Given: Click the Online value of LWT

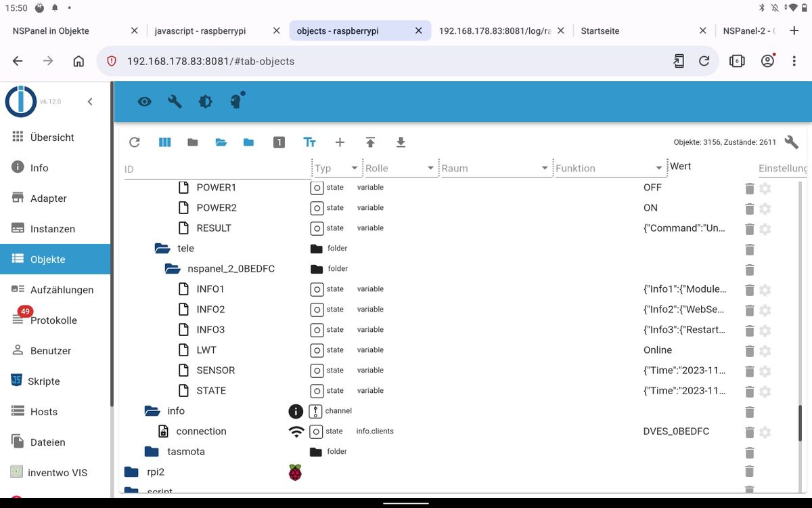Looking at the screenshot, I should (658, 350).
